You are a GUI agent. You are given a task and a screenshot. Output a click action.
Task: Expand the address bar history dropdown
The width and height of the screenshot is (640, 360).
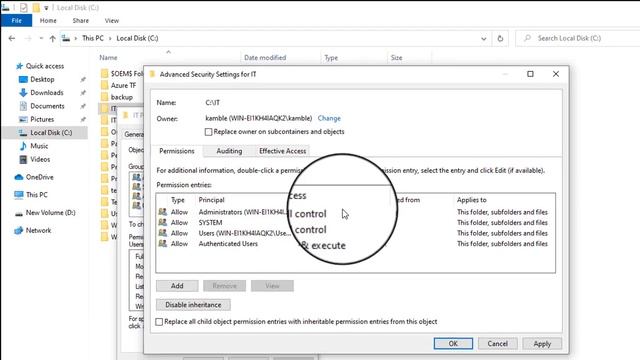[x=484, y=38]
